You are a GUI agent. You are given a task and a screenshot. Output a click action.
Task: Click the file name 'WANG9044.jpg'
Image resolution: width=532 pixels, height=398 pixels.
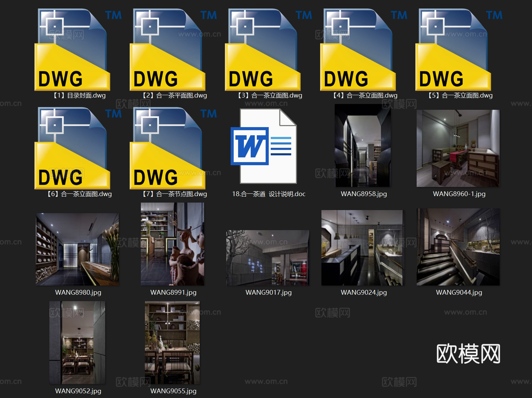pos(459,293)
